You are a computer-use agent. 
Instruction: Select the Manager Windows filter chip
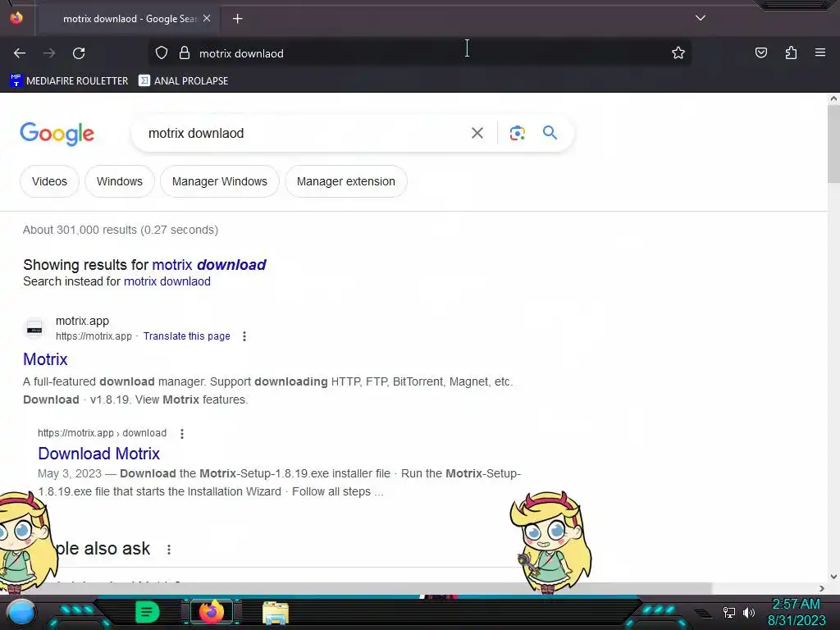pos(220,181)
